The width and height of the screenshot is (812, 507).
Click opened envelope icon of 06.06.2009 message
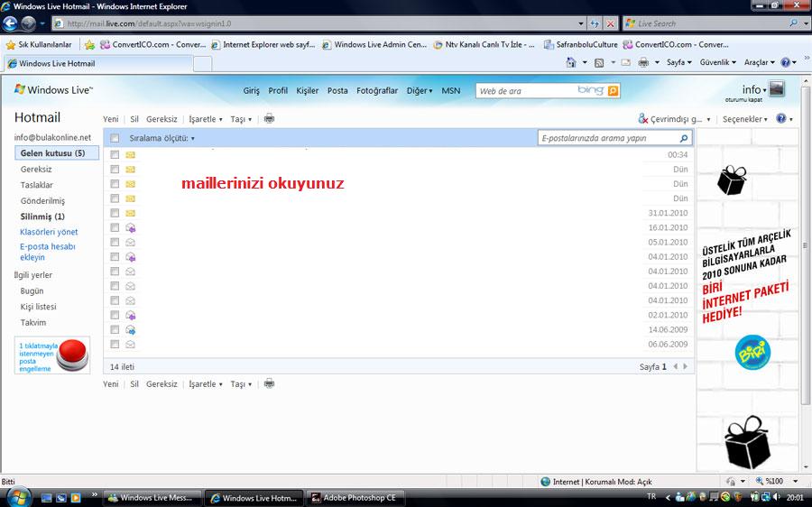point(130,344)
